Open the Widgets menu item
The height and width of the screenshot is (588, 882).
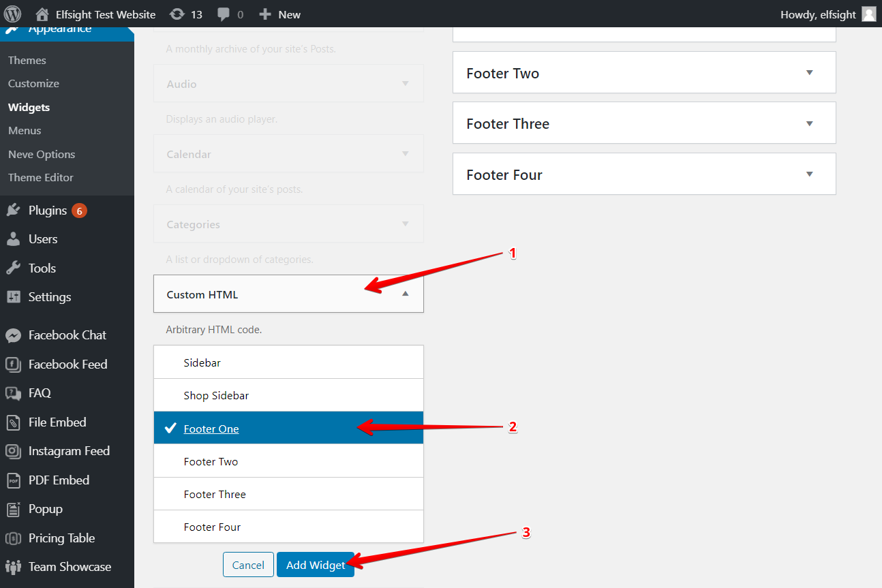(29, 107)
